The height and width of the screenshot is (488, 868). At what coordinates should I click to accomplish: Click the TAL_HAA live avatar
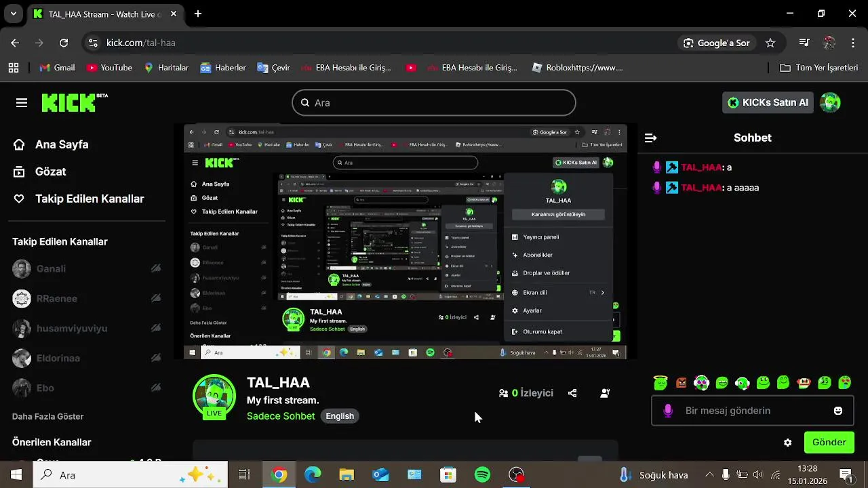coord(214,396)
